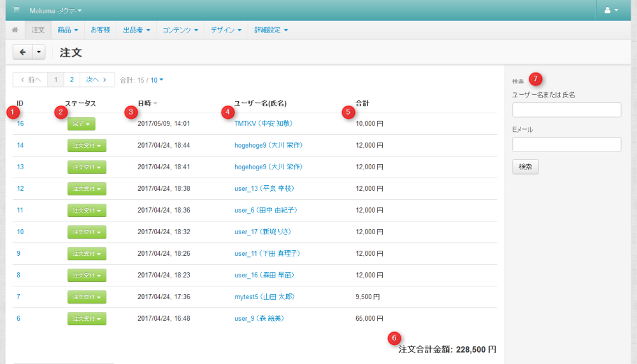Sort by 合計 column header
637x364 pixels.
[x=362, y=103]
